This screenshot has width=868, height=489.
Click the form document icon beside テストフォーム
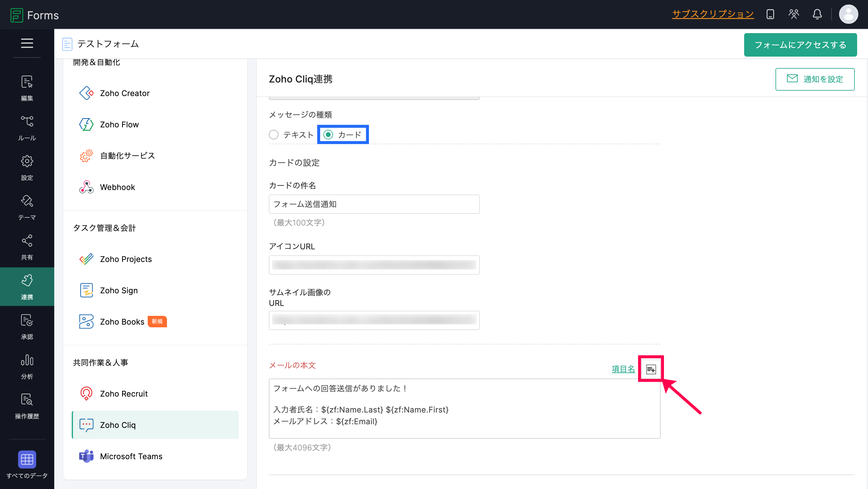click(x=68, y=44)
